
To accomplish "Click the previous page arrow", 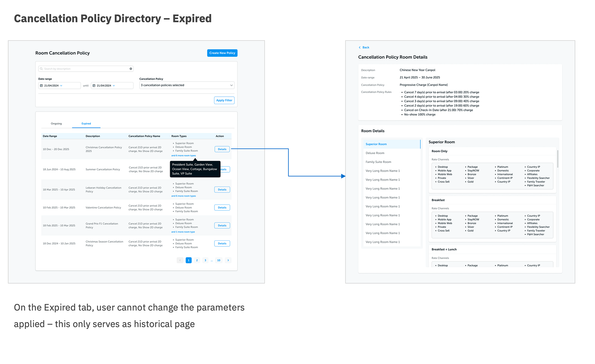I will tap(180, 260).
